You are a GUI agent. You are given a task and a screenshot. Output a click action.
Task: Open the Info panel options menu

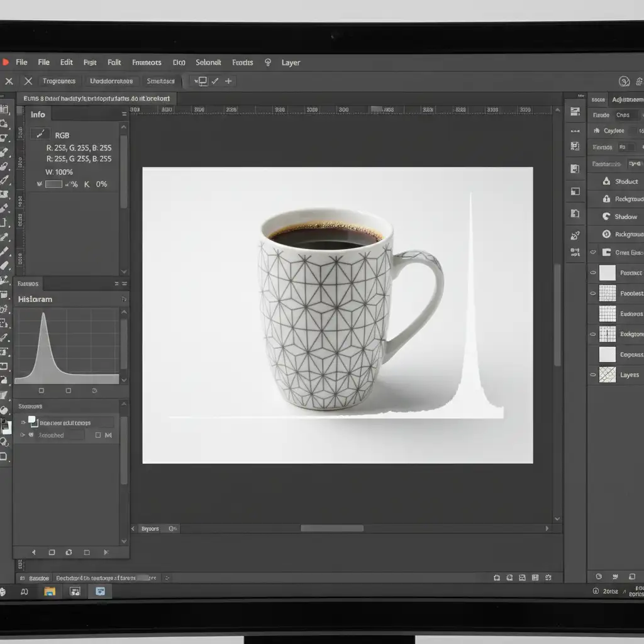coord(124,114)
